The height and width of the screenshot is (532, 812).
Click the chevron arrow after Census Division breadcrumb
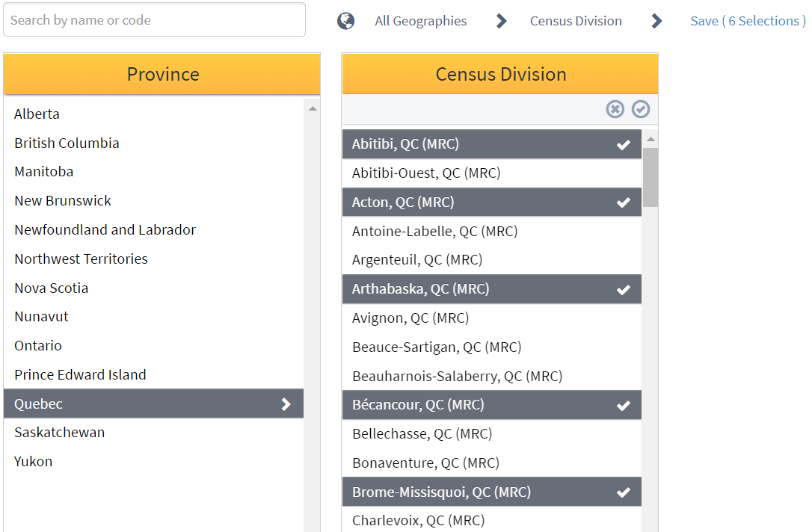pos(656,21)
